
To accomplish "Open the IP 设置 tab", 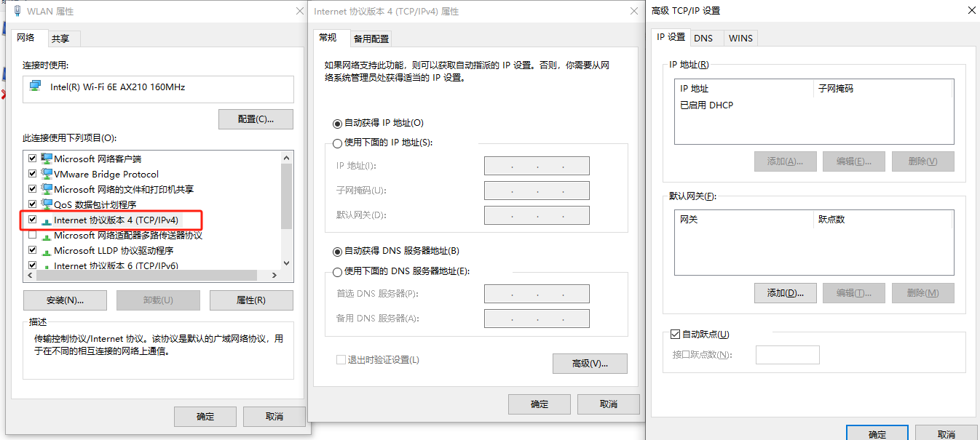I will [671, 36].
